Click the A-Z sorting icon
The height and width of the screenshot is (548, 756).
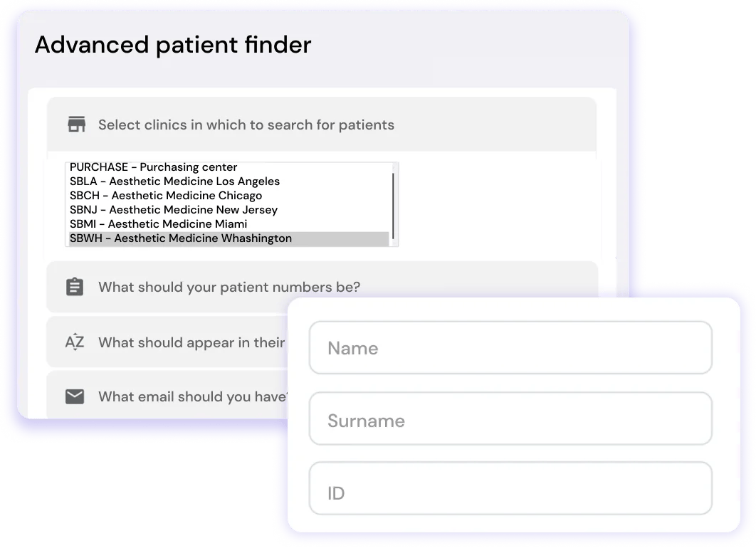point(74,342)
